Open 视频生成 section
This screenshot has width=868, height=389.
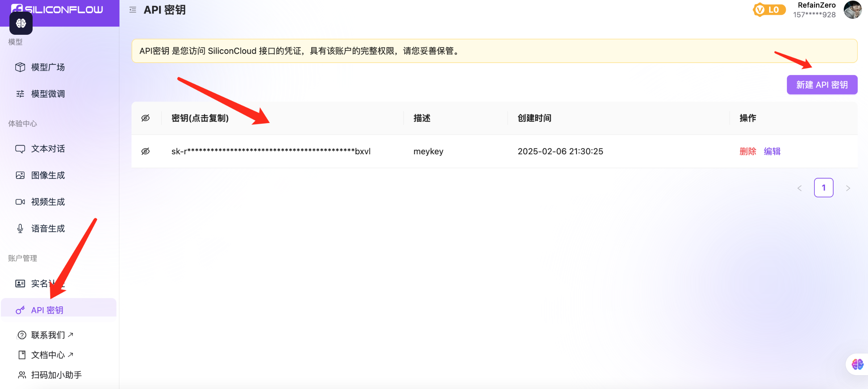(x=48, y=202)
